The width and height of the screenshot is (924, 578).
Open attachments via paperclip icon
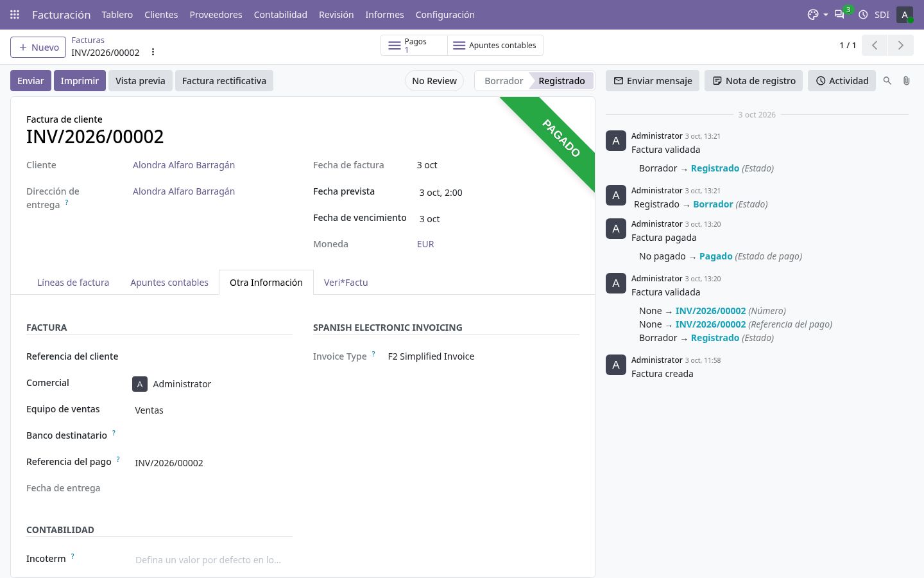[x=906, y=81]
